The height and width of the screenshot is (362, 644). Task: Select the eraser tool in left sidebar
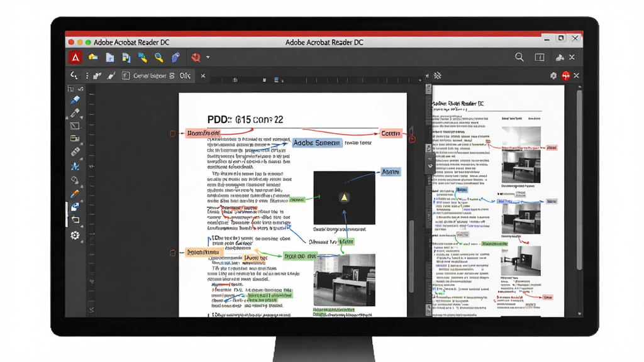(75, 152)
